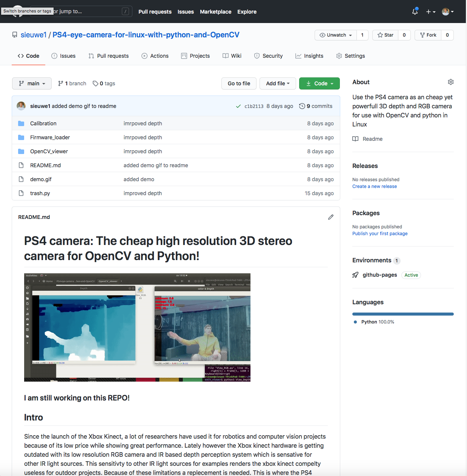Click the commits history clock icon
467x476 pixels.
click(x=302, y=106)
